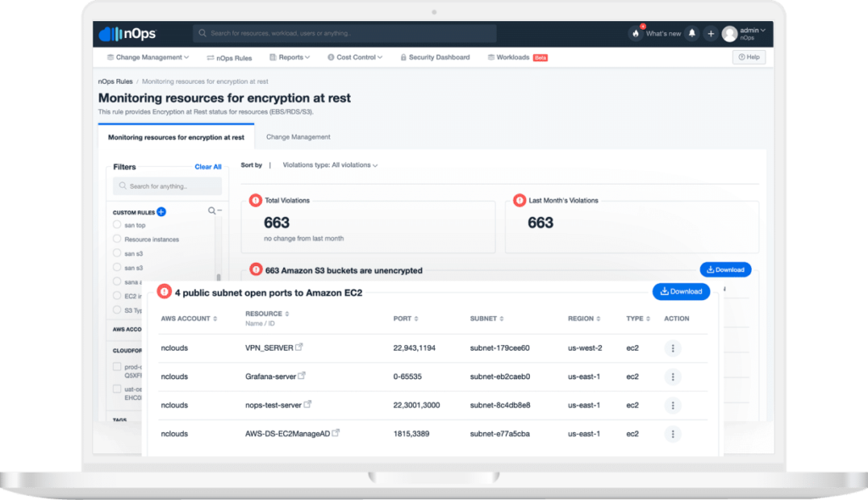Viewport: 868px width, 500px height.
Task: Switch to the Change Management tab
Action: coord(298,136)
